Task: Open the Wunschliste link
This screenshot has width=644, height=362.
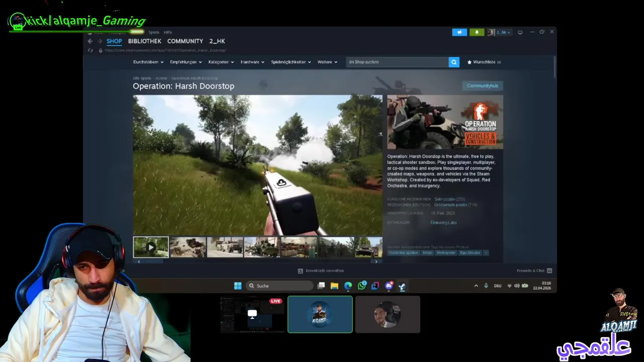Action: coord(484,62)
